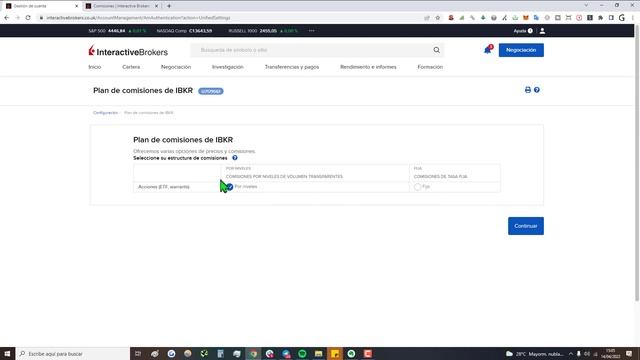This screenshot has height=360, width=640.
Task: Open the Inicio menu
Action: coord(95,67)
